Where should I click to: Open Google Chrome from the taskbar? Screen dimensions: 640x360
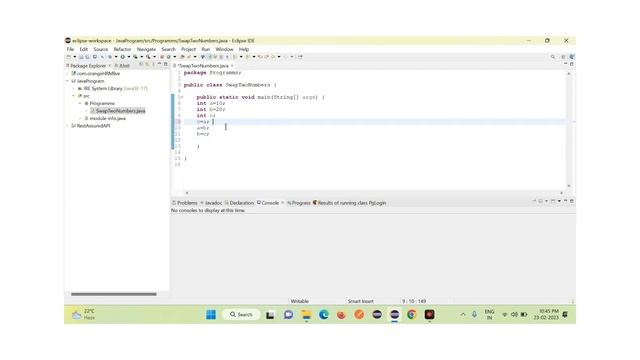[x=411, y=314]
